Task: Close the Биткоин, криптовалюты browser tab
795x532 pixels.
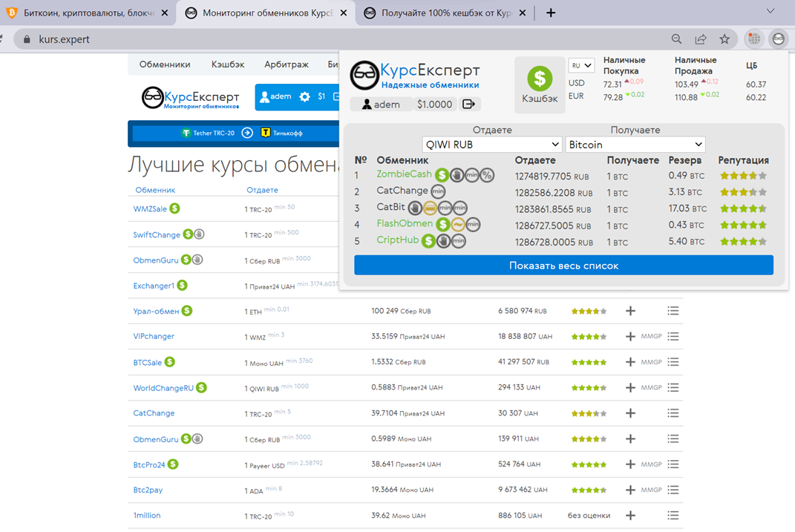Action: [x=164, y=13]
